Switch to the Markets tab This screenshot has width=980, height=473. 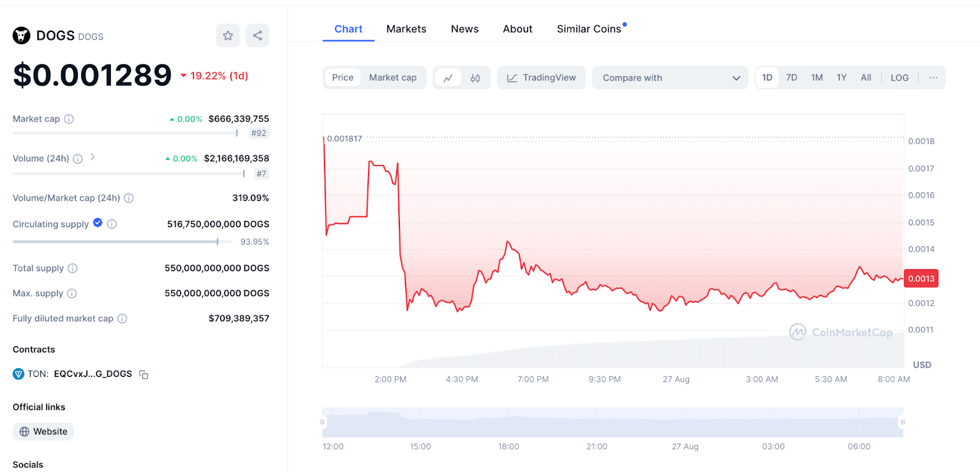[406, 29]
